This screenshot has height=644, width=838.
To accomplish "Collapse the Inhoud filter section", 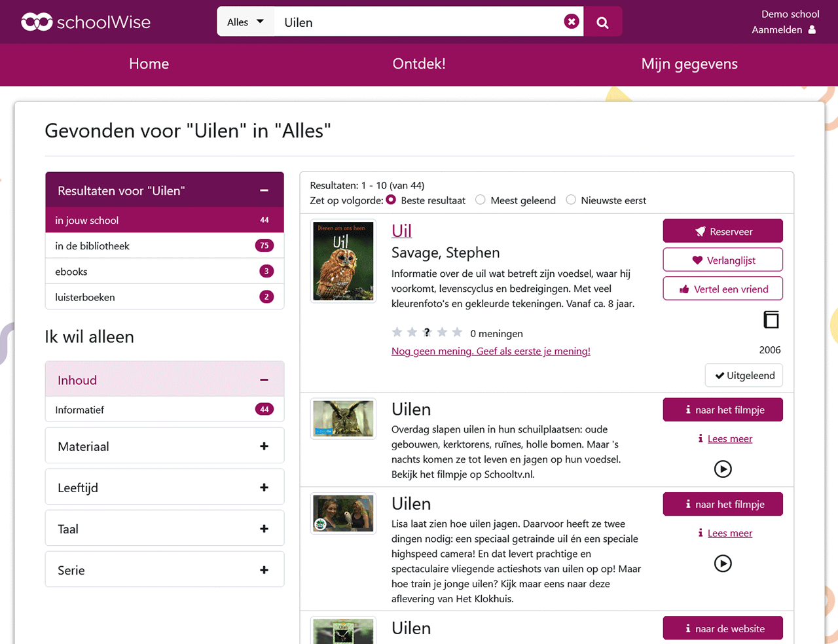I will click(x=264, y=380).
